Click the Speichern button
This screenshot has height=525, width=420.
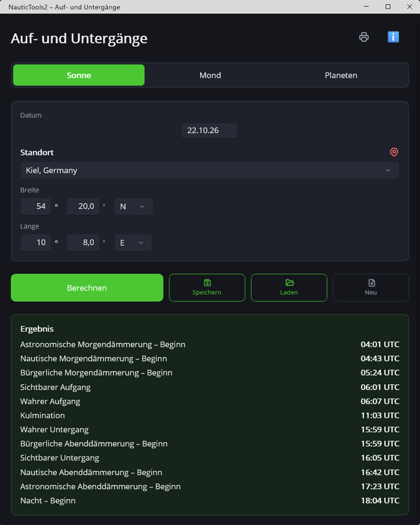point(207,288)
